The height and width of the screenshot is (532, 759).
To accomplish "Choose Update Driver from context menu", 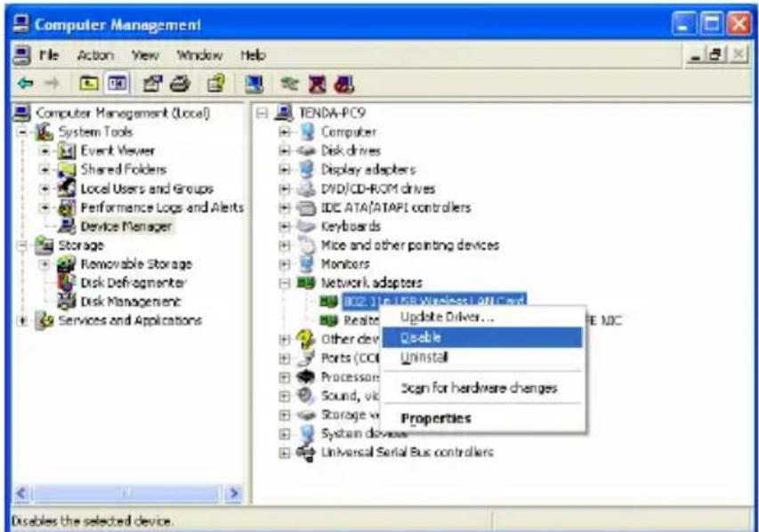I will [x=484, y=317].
